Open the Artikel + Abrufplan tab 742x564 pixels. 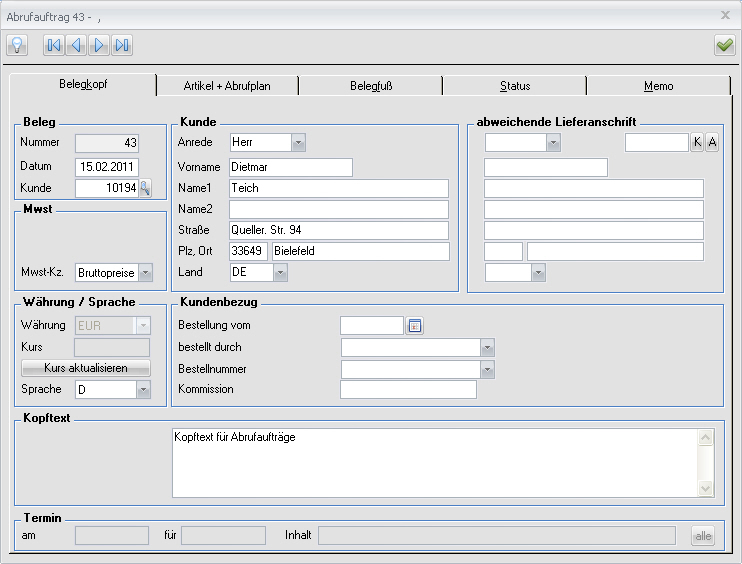(x=227, y=86)
